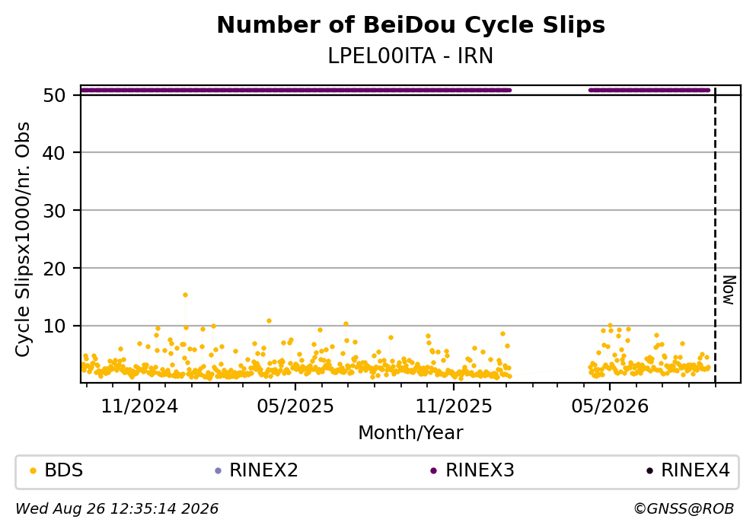Click the highest yellow outlier point near 15
Image resolution: width=756 pixels, height=532 pixels.
pos(185,295)
